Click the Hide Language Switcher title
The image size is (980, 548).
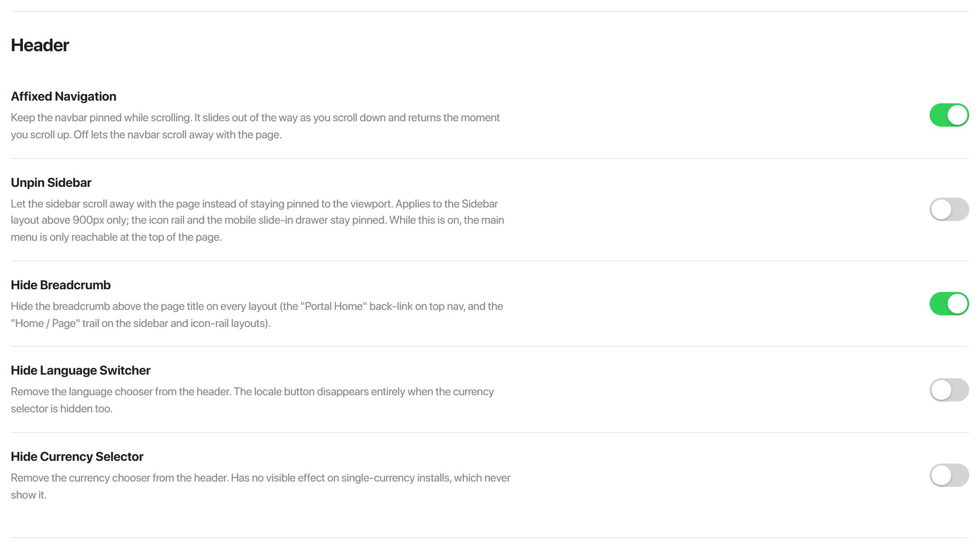click(80, 371)
